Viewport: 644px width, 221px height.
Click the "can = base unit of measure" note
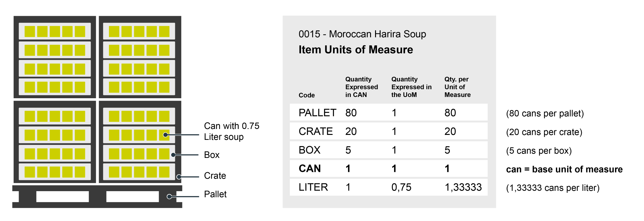(x=564, y=169)
